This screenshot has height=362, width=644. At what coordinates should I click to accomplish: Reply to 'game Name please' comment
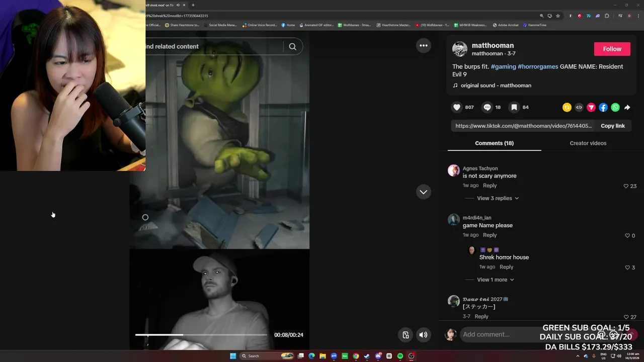coord(490,235)
